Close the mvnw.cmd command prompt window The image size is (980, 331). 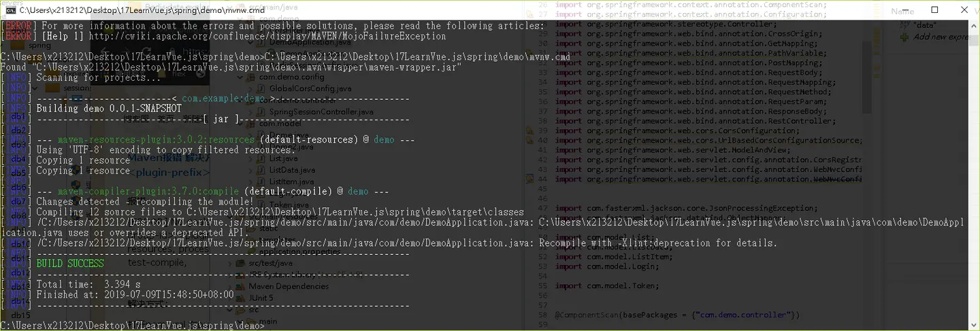pos(965,10)
